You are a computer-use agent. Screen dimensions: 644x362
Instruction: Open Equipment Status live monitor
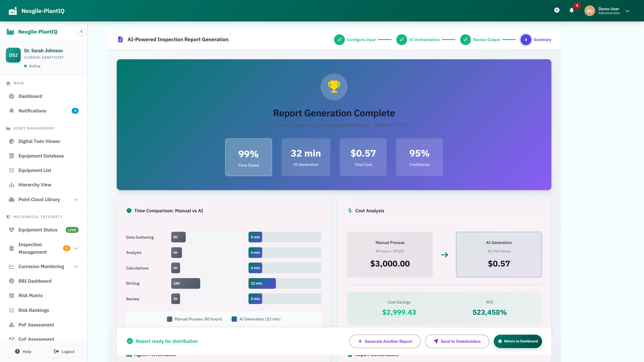coord(38,230)
